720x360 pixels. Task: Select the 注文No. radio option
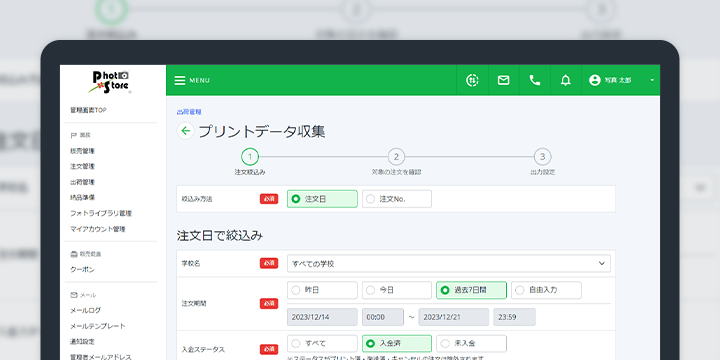click(x=397, y=199)
